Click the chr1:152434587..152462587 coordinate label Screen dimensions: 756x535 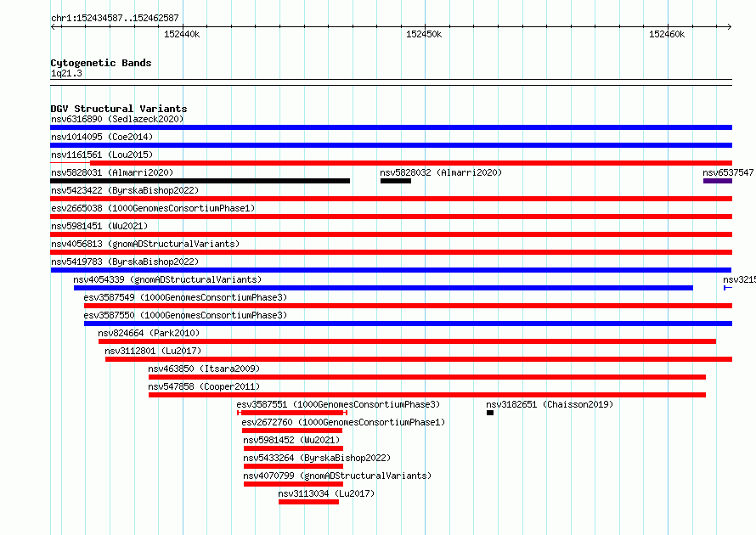pyautogui.click(x=115, y=19)
